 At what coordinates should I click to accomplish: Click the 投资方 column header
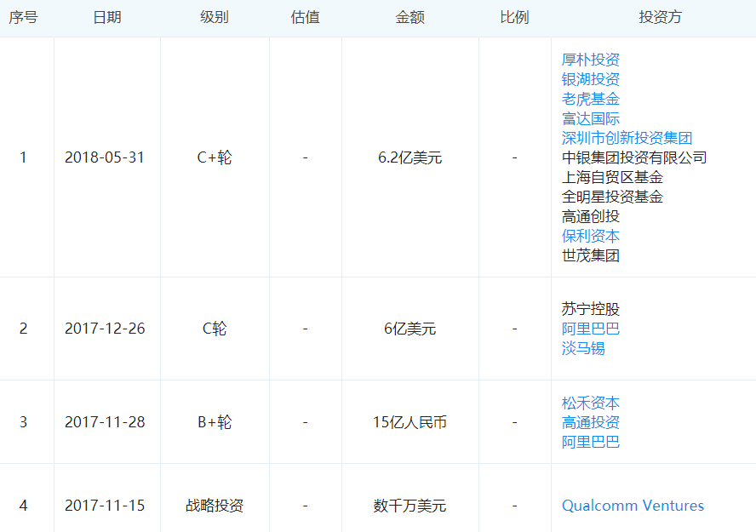click(x=660, y=17)
